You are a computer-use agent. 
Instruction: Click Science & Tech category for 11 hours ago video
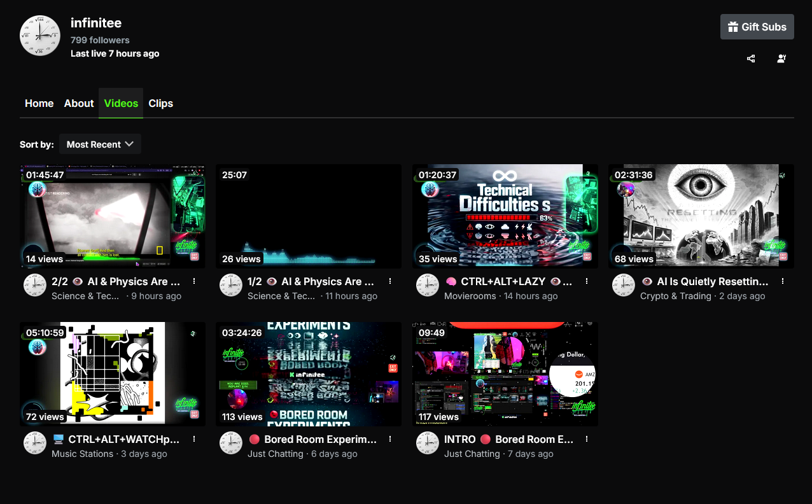point(281,296)
